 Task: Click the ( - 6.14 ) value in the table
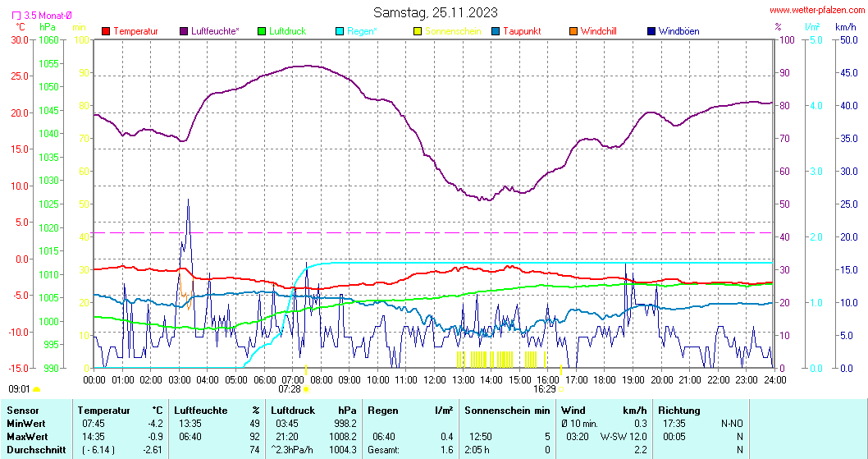[x=98, y=450]
